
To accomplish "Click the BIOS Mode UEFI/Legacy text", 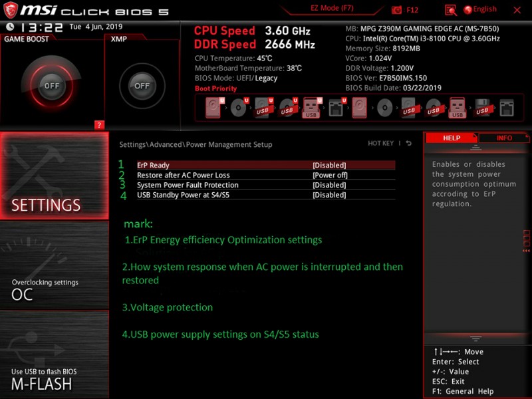I will [236, 78].
